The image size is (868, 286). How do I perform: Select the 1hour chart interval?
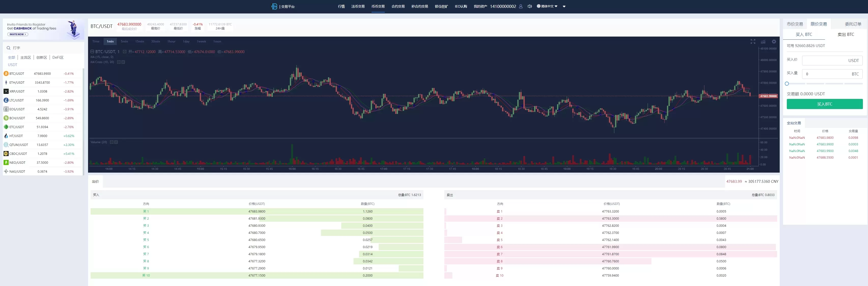(x=172, y=41)
